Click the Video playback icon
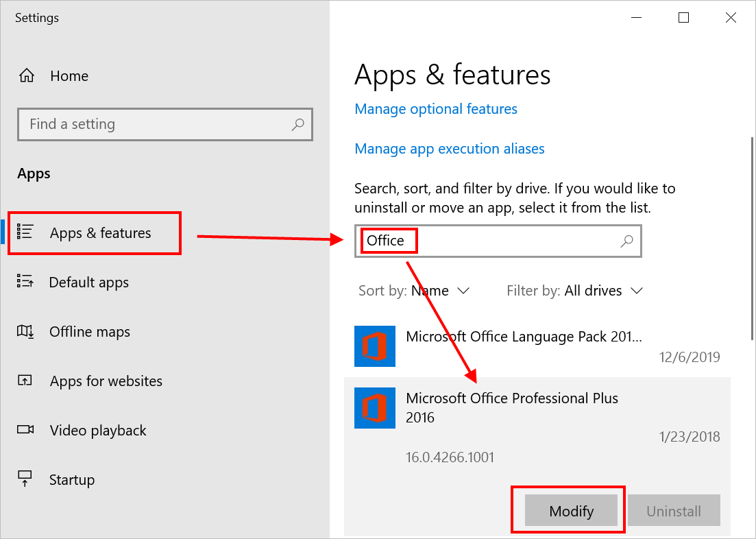The width and height of the screenshot is (756, 539). point(25,431)
